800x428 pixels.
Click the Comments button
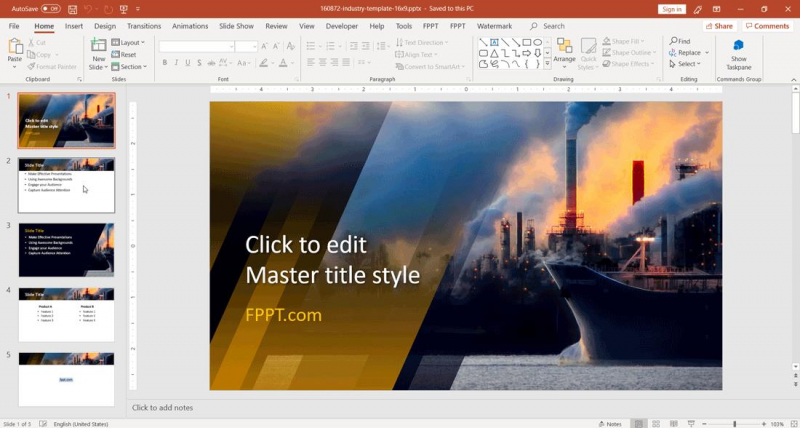tap(767, 26)
